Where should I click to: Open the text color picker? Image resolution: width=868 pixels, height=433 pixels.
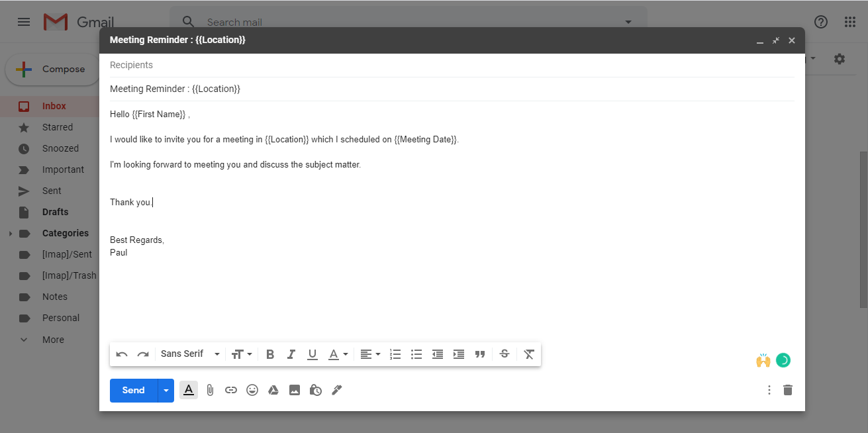[x=338, y=354]
